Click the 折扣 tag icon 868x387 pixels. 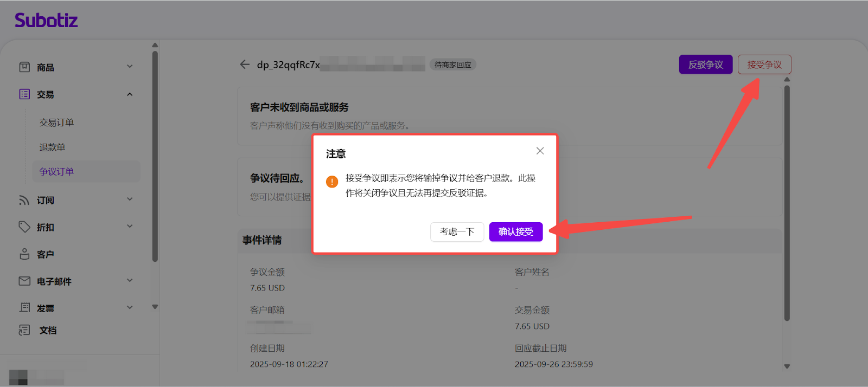[x=24, y=227]
